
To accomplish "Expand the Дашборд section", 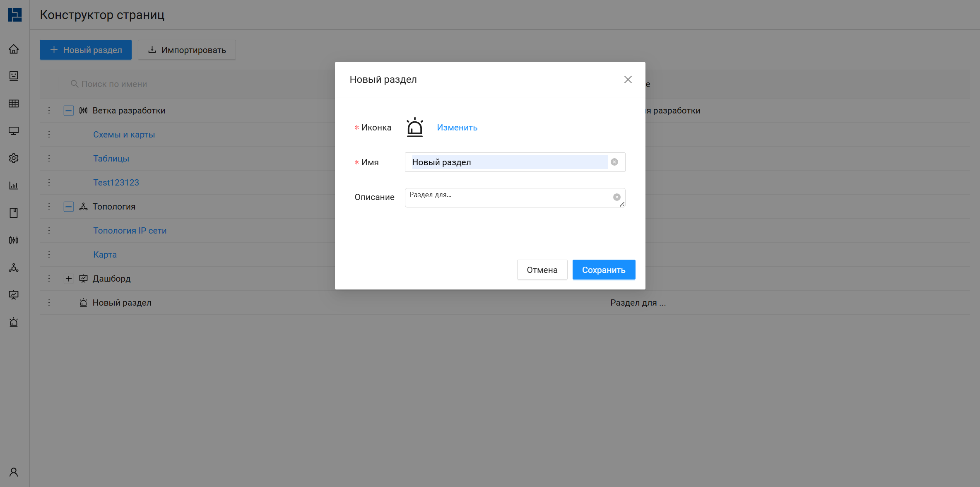I will pos(69,279).
